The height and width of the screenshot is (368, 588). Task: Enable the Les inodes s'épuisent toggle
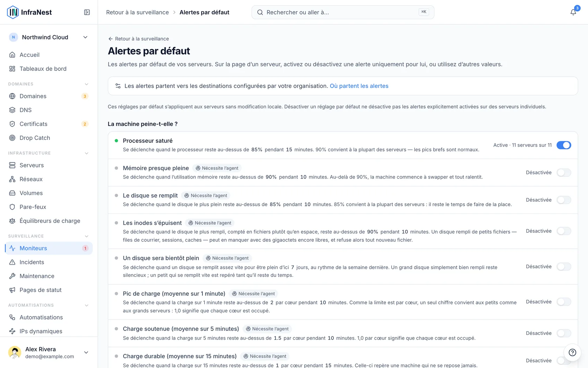[564, 231]
